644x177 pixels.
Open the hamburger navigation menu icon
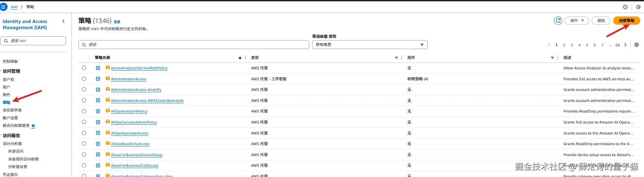3,7
